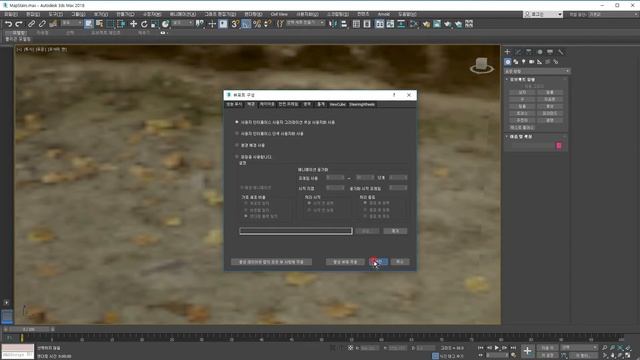The height and width of the screenshot is (360, 640).
Task: Activate the Select Object tool
Action: pyautogui.click(x=89, y=24)
